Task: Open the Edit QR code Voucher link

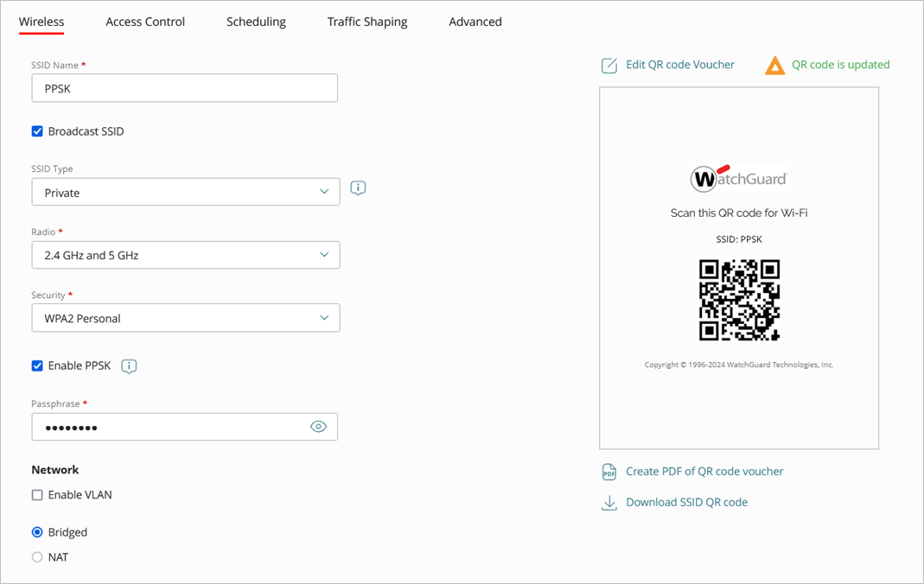Action: (x=680, y=65)
